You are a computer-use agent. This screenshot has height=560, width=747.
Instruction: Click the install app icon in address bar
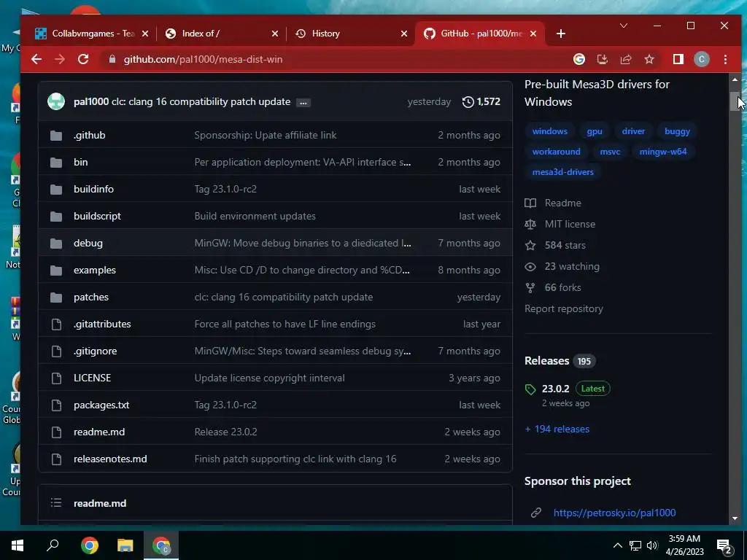(602, 59)
